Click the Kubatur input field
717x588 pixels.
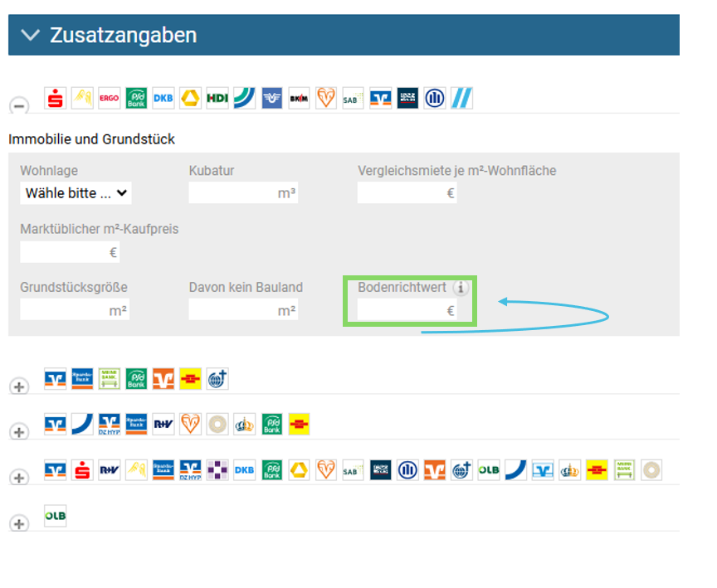(x=243, y=192)
